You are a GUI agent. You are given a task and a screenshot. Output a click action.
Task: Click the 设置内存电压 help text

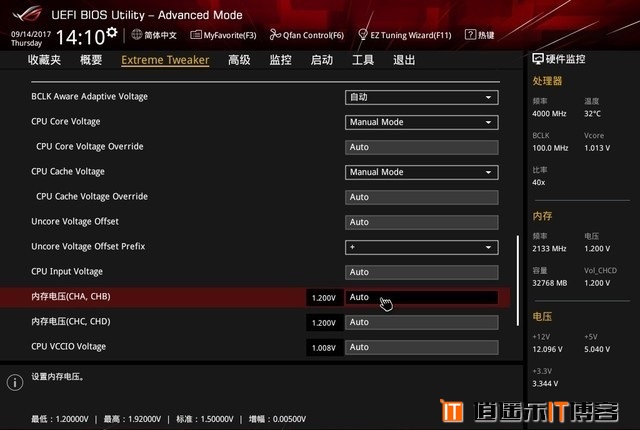tap(58, 377)
